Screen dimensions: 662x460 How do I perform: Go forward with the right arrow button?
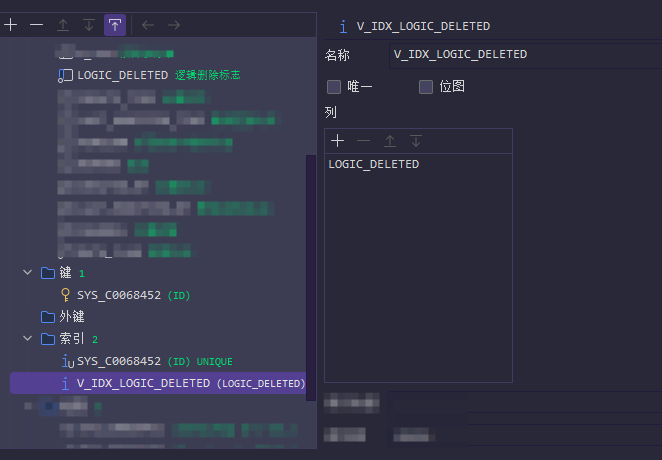[x=174, y=25]
